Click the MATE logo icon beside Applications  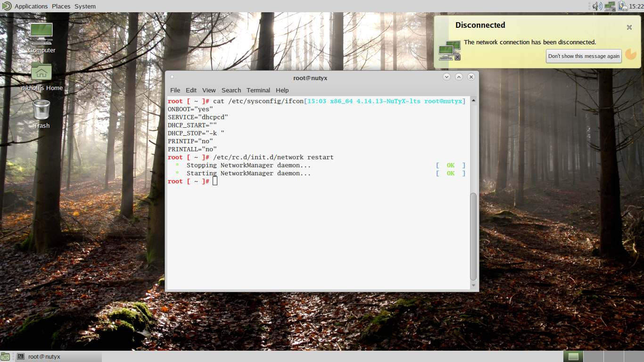6,6
